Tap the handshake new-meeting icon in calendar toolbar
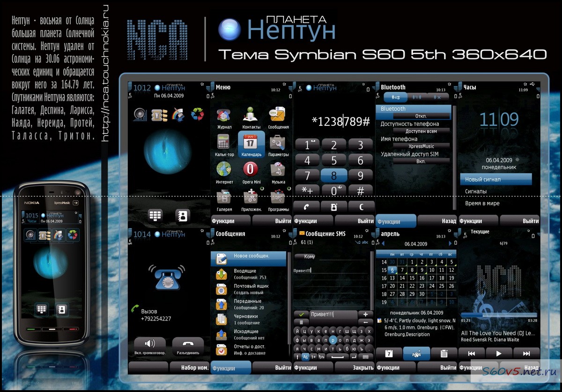This screenshot has height=392, width=562. tap(416, 354)
